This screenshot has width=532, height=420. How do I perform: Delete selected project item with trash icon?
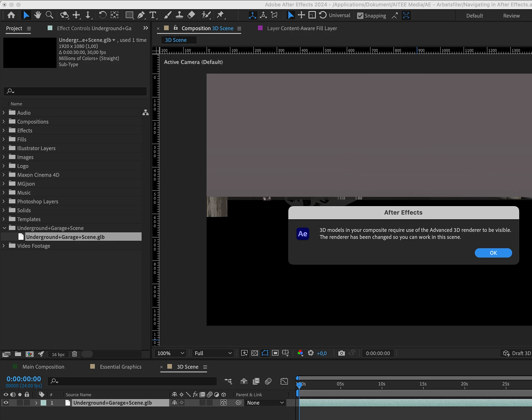[74, 354]
